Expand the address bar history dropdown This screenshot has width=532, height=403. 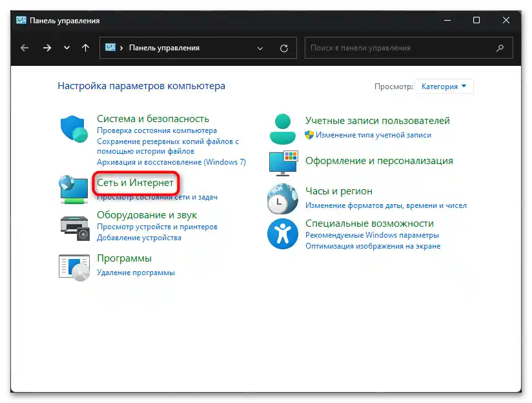260,48
